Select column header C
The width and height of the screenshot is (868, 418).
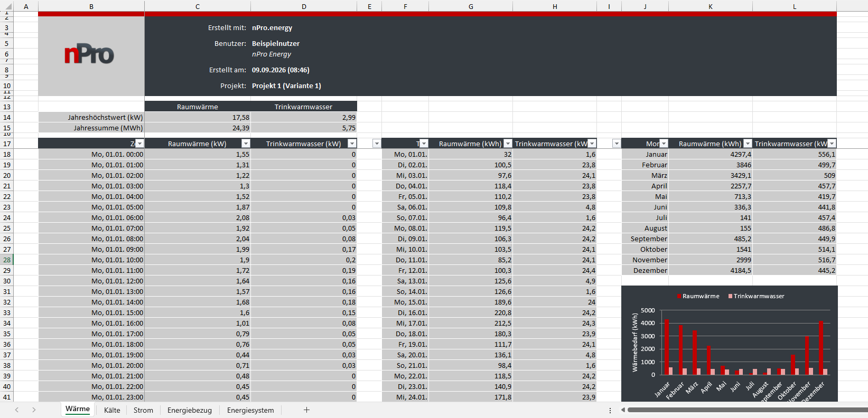click(x=198, y=6)
